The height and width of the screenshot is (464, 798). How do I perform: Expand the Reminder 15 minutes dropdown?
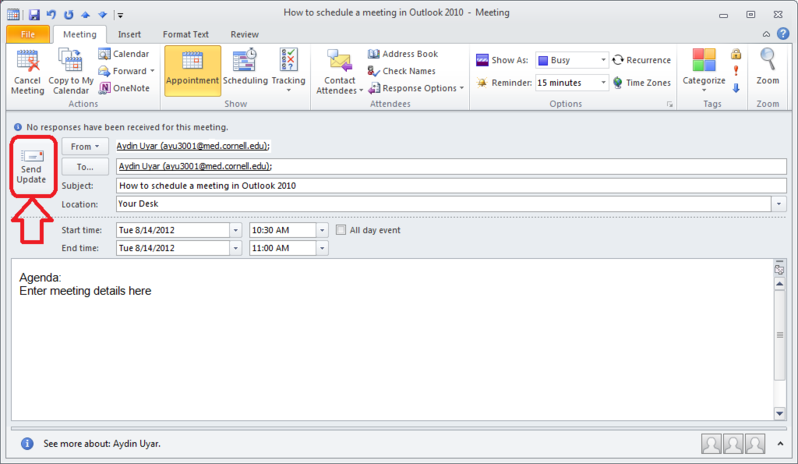click(x=603, y=83)
